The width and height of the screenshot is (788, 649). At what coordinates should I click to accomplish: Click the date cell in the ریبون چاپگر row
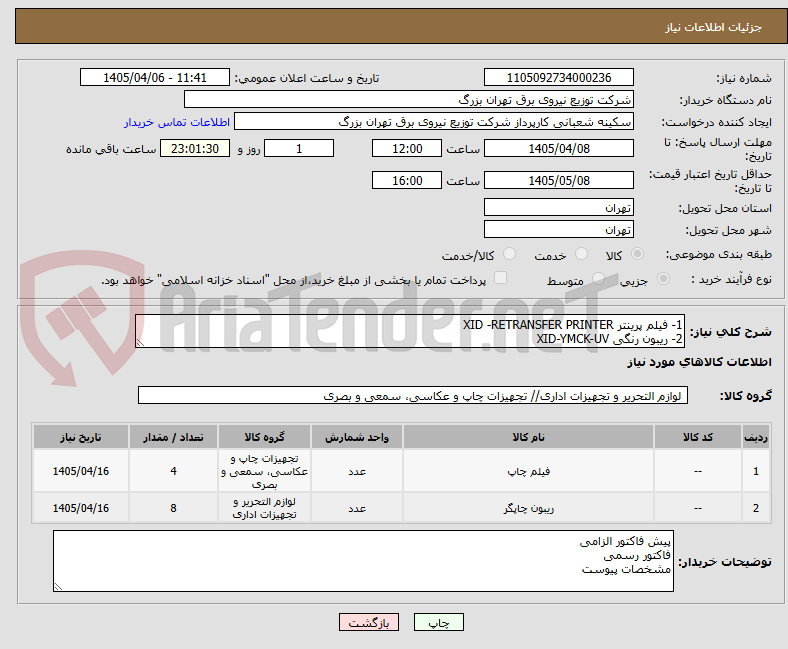tap(81, 508)
